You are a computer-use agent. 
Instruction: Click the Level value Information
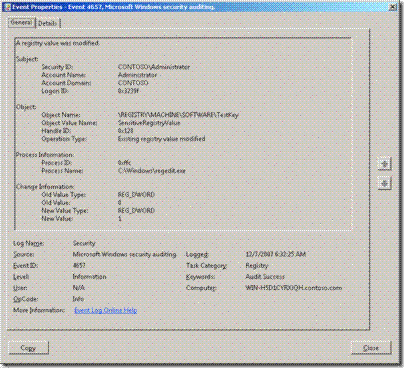click(x=89, y=277)
